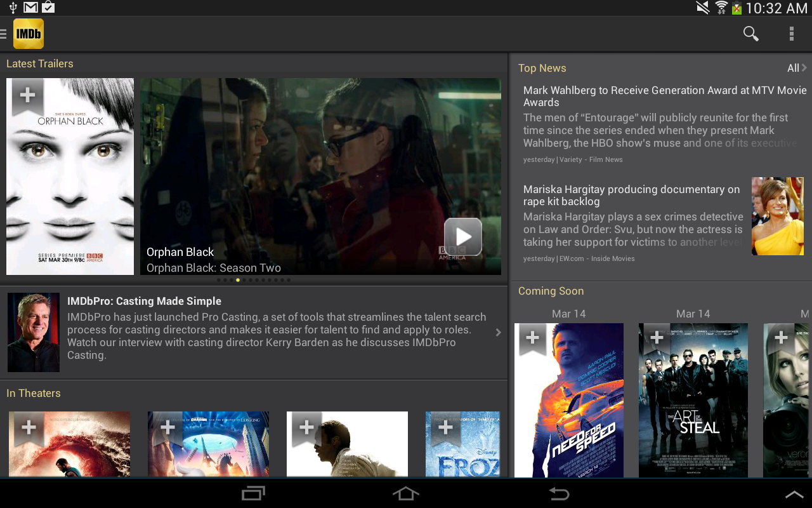Show All top news
The image size is (812, 508).
tap(797, 68)
